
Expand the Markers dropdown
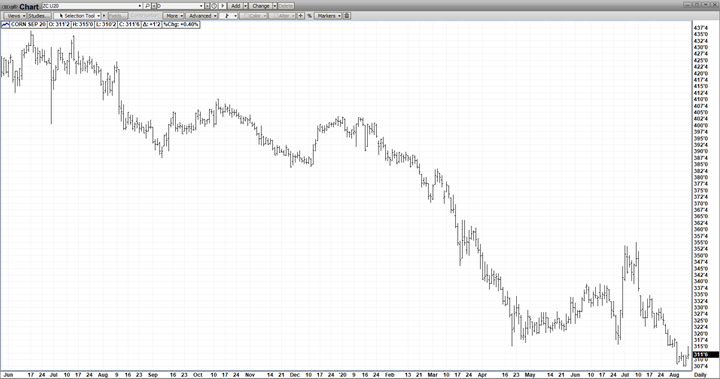(329, 16)
